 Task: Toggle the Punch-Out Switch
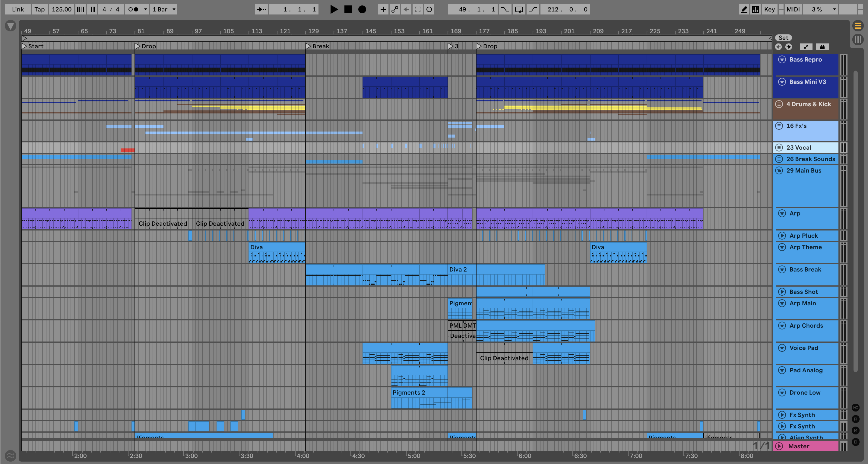pyautogui.click(x=533, y=9)
